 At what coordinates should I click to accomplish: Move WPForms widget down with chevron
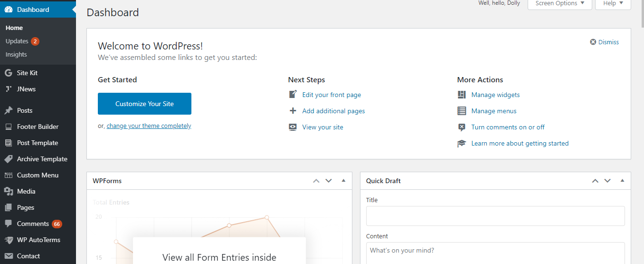tap(329, 181)
